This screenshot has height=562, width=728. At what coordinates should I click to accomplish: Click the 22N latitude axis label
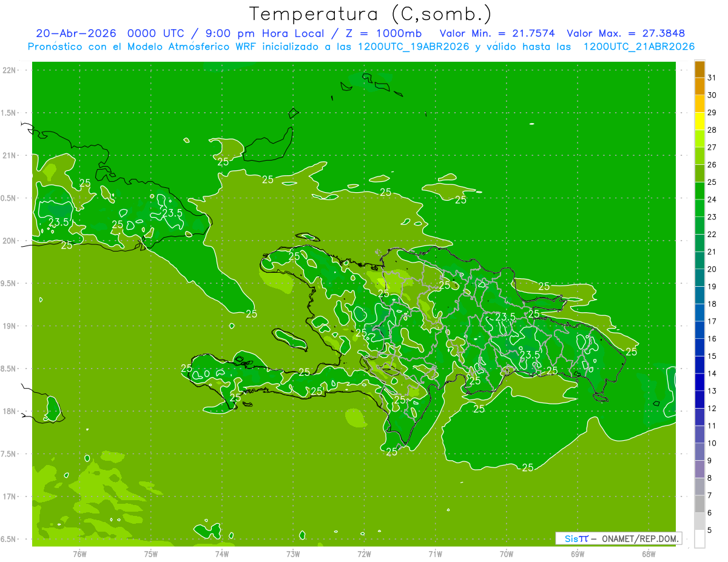click(10, 70)
